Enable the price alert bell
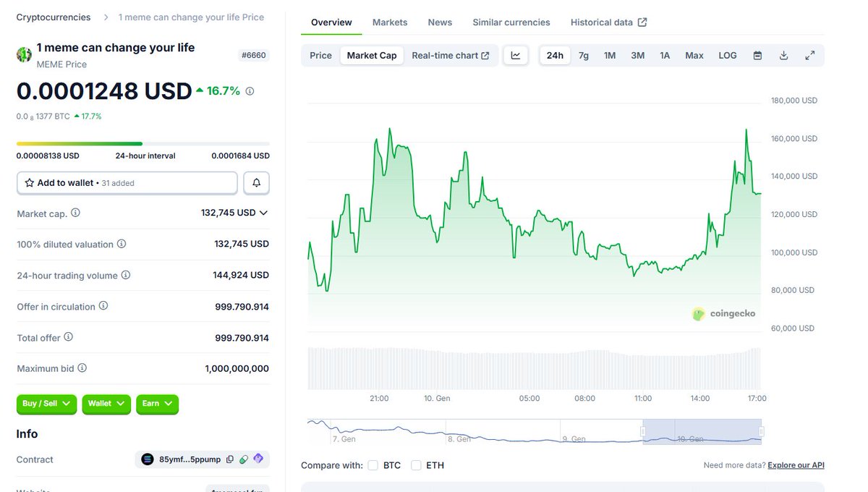Screen dimensions: 868x492 tap(256, 182)
